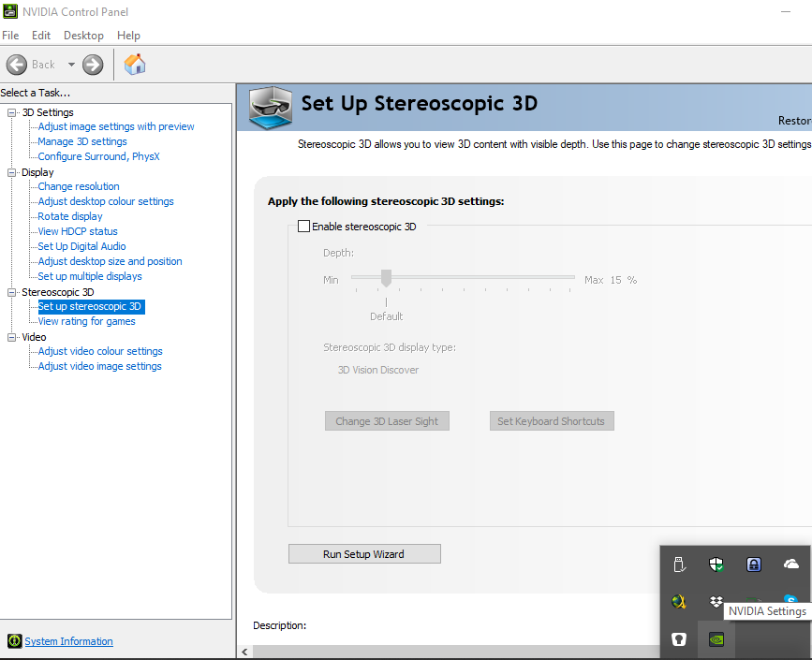812x660 pixels.
Task: Open Adjust video image settings
Action: (x=99, y=366)
